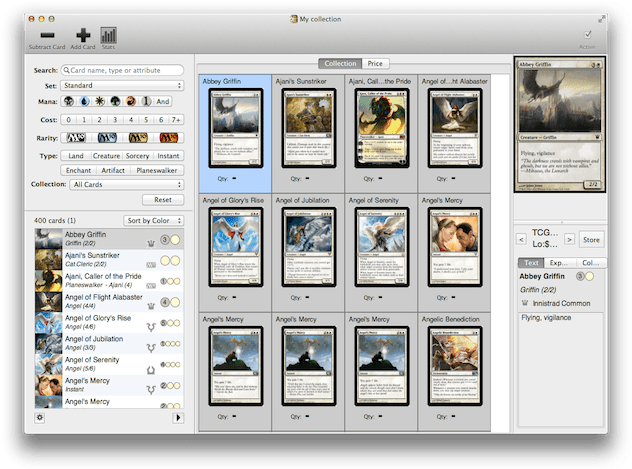This screenshot has width=632, height=469.
Task: Focus the card name search field
Action: (x=123, y=70)
